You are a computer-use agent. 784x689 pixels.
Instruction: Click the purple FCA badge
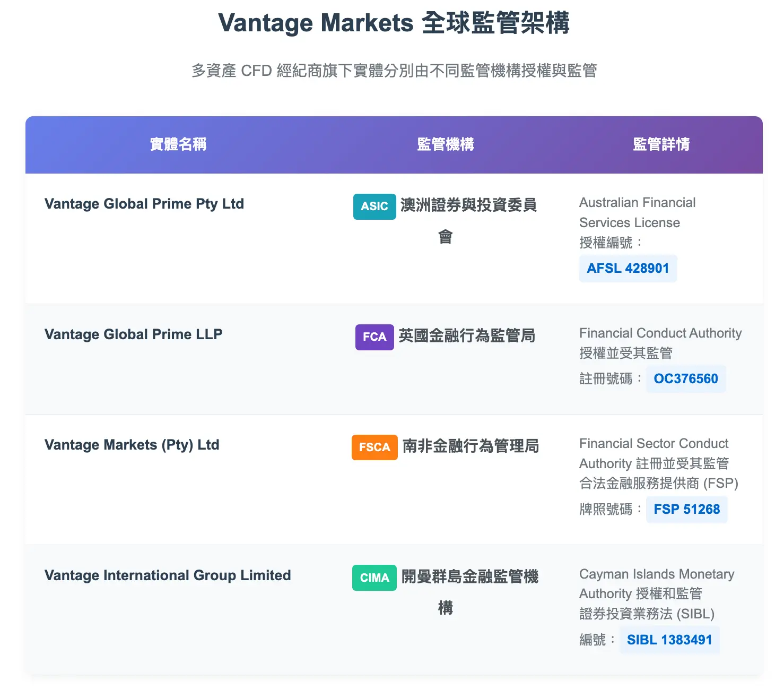point(374,337)
